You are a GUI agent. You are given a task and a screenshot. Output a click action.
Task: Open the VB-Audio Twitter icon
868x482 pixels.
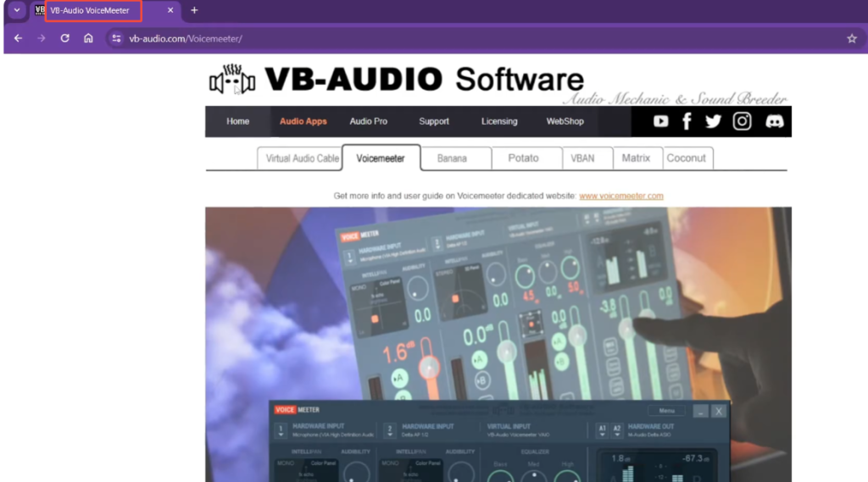tap(713, 121)
